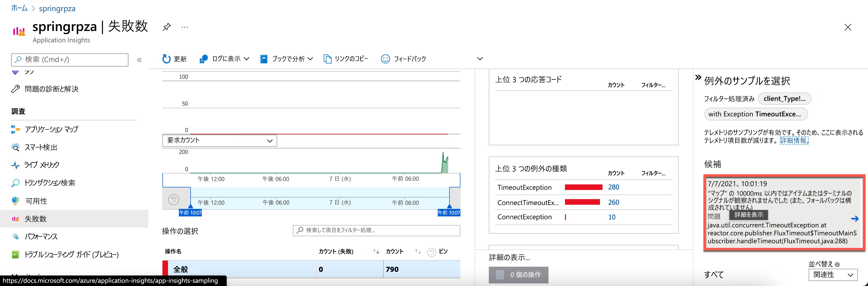Image resolution: width=868 pixels, height=286 pixels.
Task: Click the reset time range circular icon
Action: click(x=174, y=200)
